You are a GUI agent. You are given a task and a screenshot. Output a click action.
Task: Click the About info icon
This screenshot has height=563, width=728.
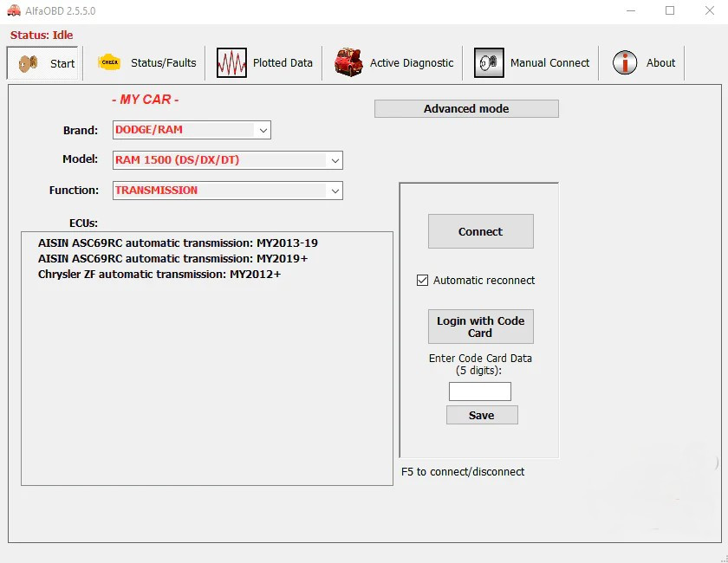[x=625, y=63]
